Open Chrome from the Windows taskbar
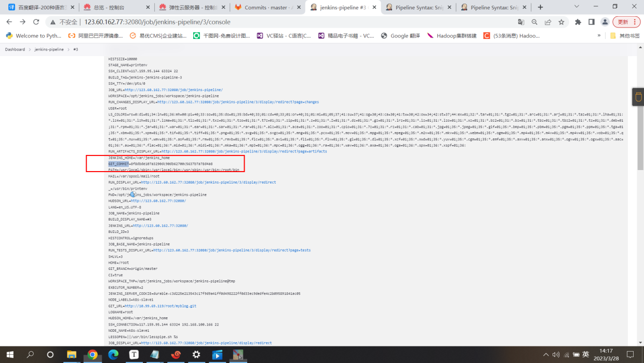 (92, 355)
